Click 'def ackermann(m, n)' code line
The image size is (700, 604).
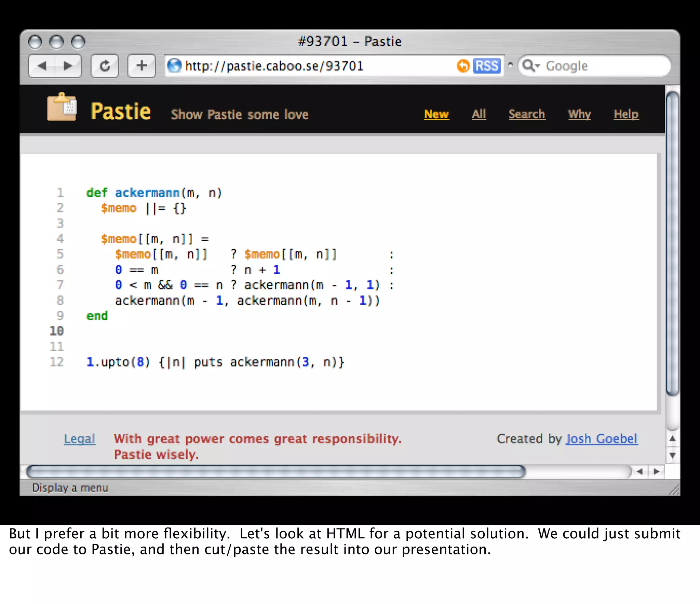(x=154, y=193)
